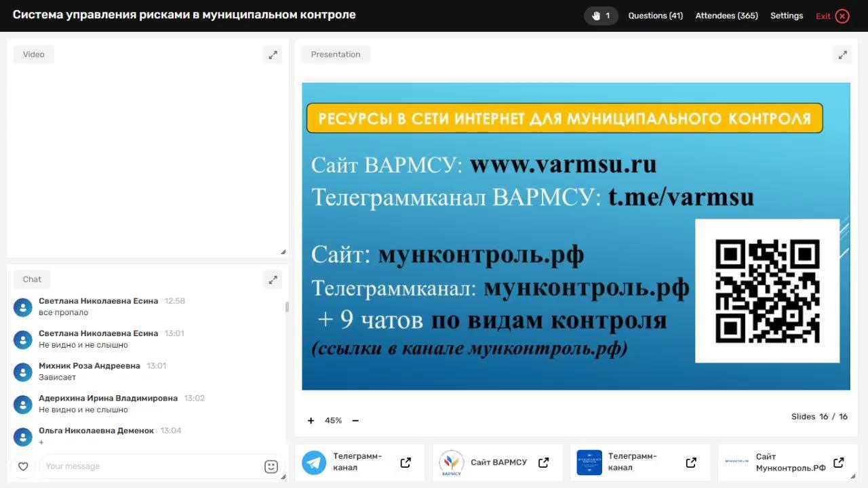The width and height of the screenshot is (868, 488).
Task: Expand the Video panel to fullscreen
Action: click(x=273, y=55)
